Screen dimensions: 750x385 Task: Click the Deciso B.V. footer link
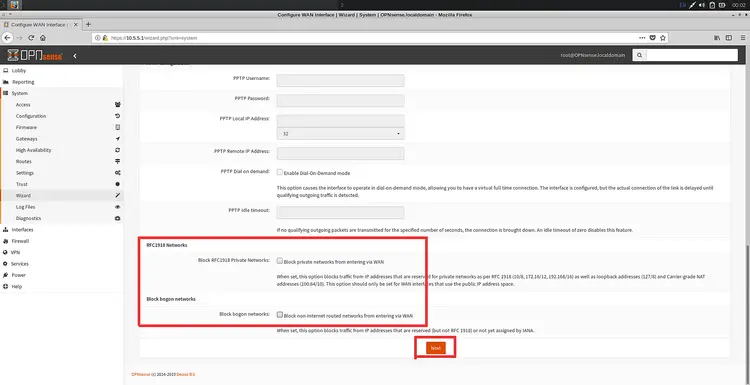186,374
